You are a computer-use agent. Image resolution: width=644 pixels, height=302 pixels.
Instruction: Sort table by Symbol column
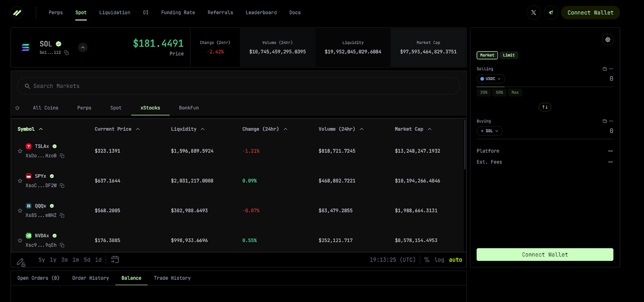[x=30, y=129]
